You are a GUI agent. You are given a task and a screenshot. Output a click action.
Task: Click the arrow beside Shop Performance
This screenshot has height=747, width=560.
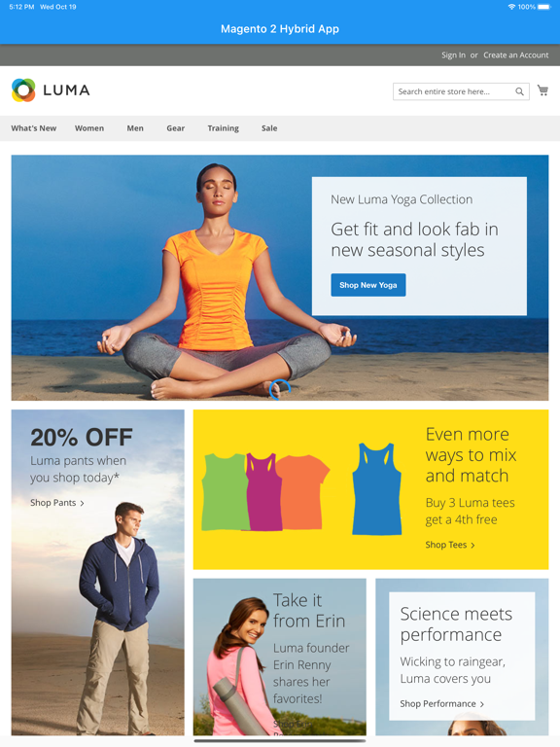[x=482, y=704]
